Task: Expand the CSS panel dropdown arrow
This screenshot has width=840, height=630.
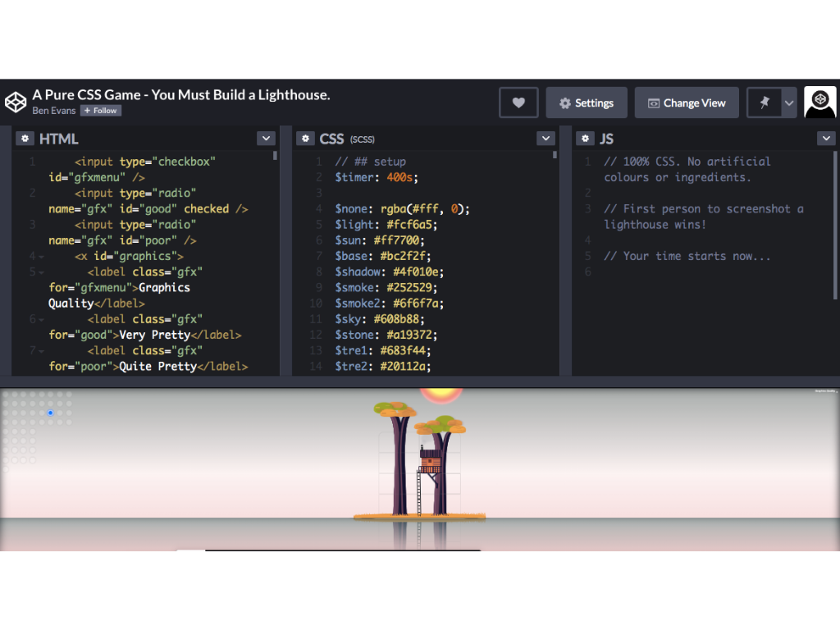Action: (x=546, y=139)
